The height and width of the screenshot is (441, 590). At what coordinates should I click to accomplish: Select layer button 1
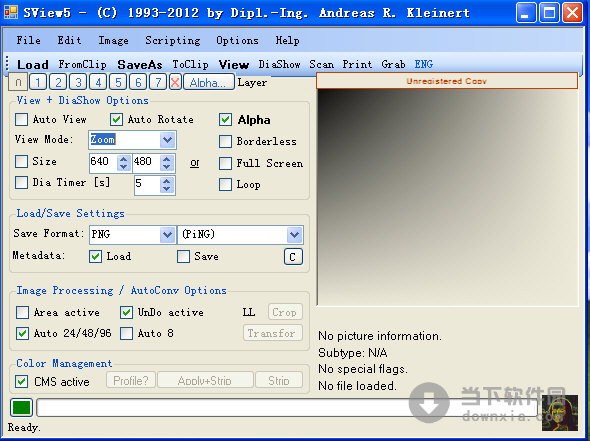(38, 82)
